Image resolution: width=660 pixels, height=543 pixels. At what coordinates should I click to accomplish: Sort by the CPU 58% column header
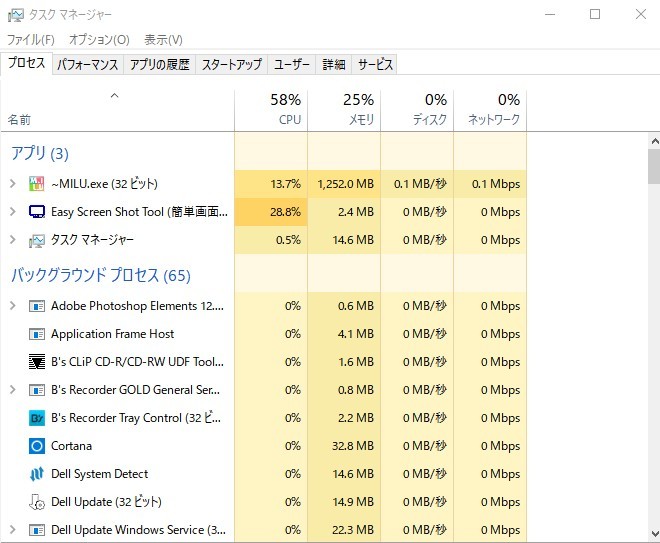[271, 111]
